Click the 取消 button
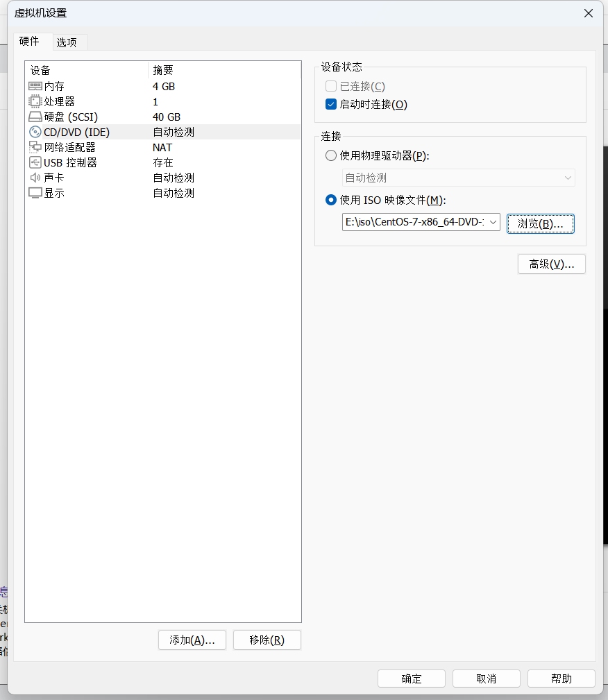Screen dimensions: 608x700 (487, 678)
